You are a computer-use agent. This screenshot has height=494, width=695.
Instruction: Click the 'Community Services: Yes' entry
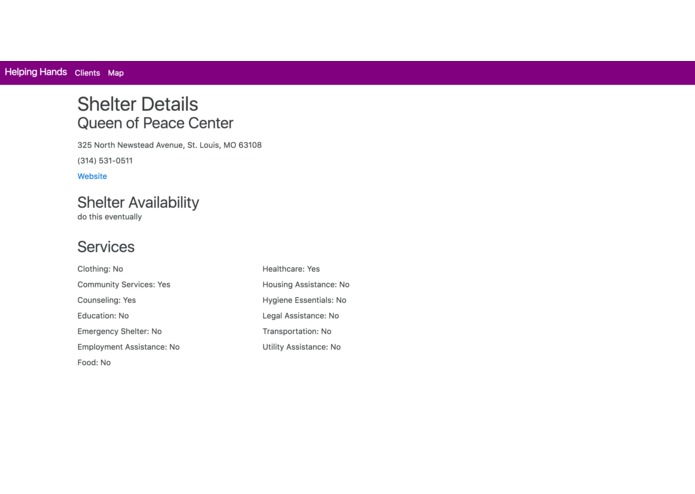[124, 284]
